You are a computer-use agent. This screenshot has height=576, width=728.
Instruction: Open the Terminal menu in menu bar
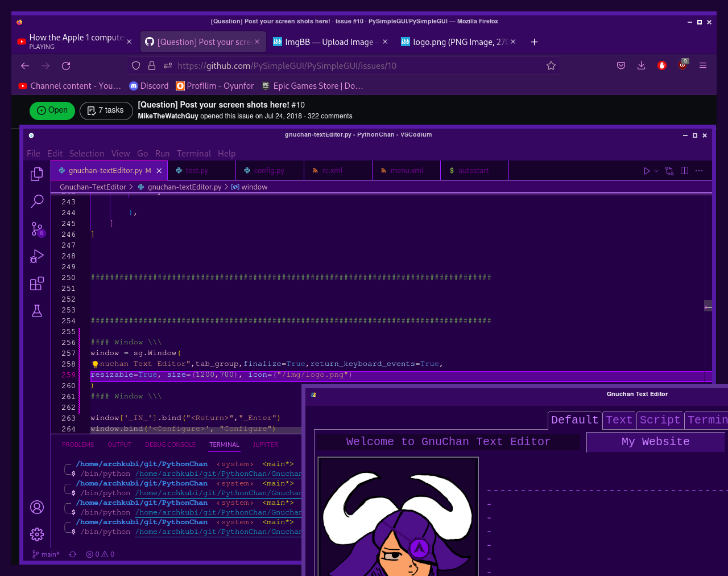[x=193, y=154]
